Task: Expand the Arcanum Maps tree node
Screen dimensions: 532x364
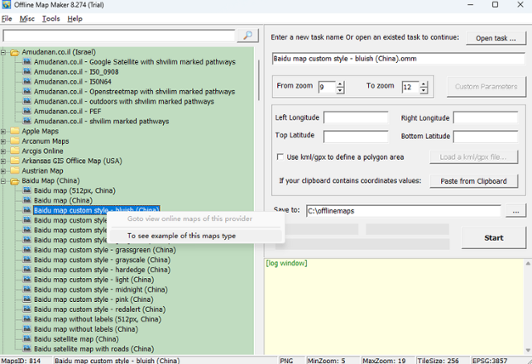Action: (3, 141)
